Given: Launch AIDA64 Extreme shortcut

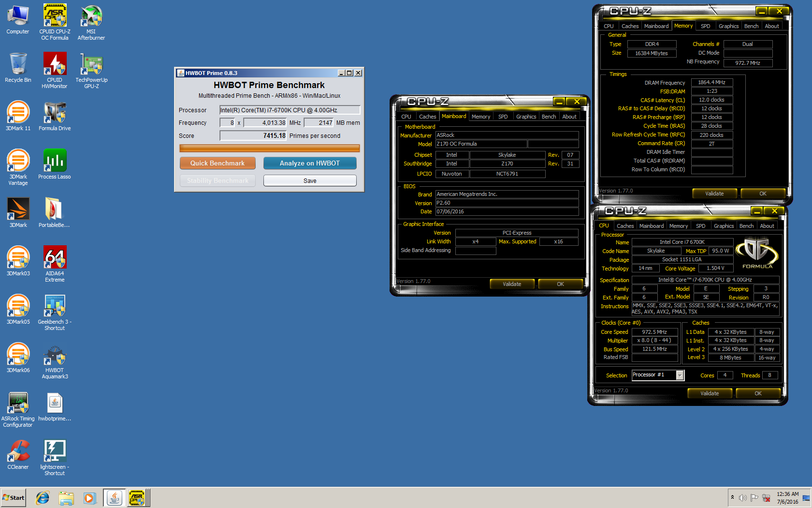Looking at the screenshot, I should pyautogui.click(x=55, y=264).
